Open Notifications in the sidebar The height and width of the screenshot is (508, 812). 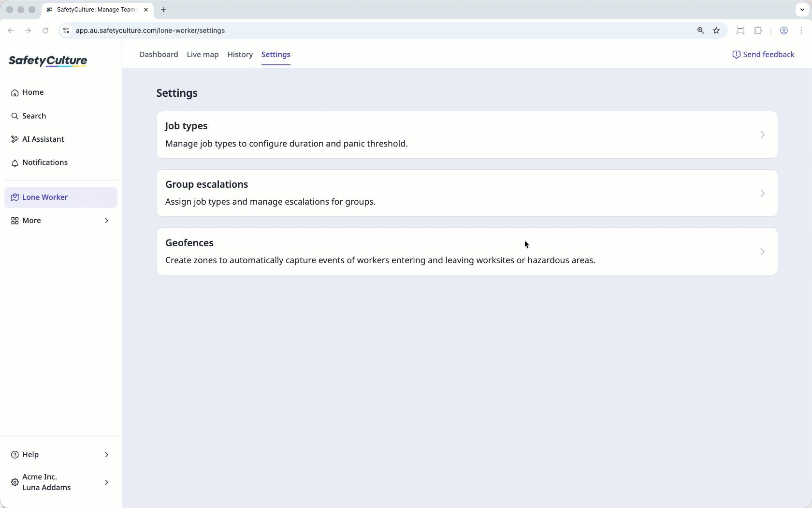[x=61, y=163]
